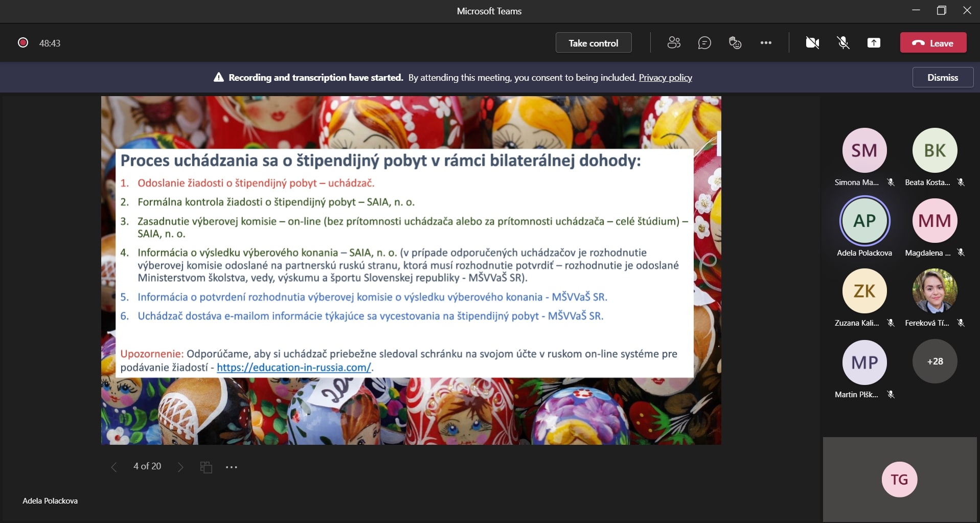The image size is (980, 523).
Task: Click the 4 of 20 slide counter
Action: pyautogui.click(x=147, y=466)
